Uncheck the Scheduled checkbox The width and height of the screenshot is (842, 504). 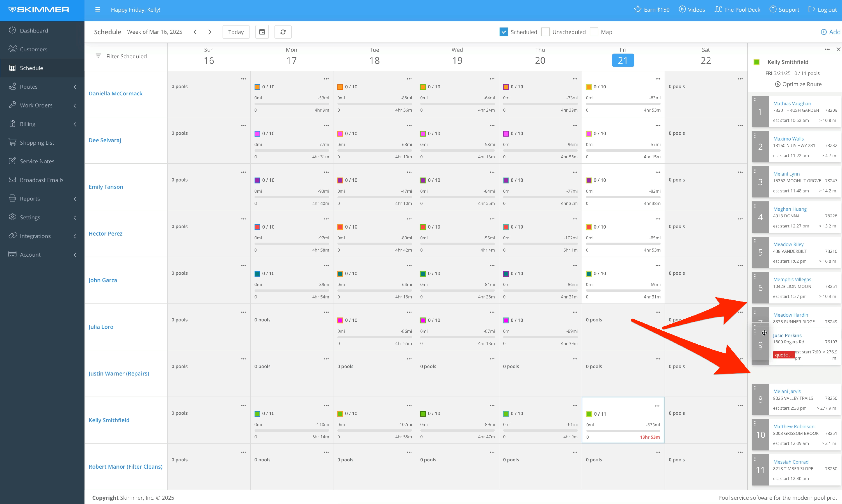point(504,32)
